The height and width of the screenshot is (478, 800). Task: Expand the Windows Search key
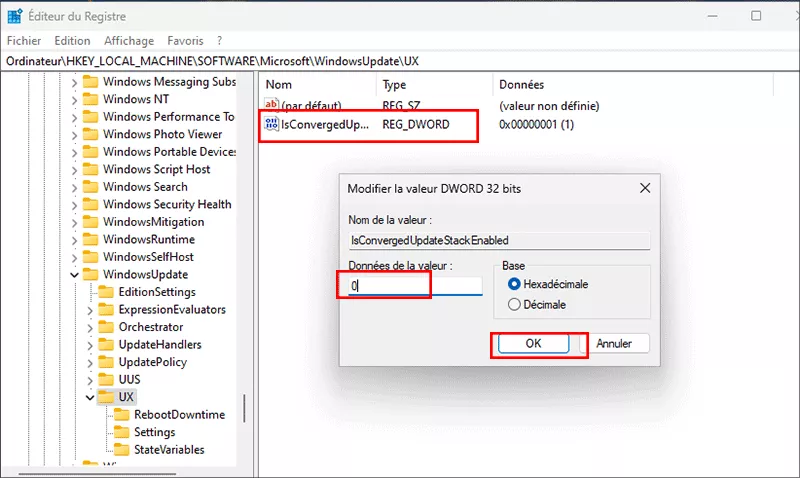74,187
